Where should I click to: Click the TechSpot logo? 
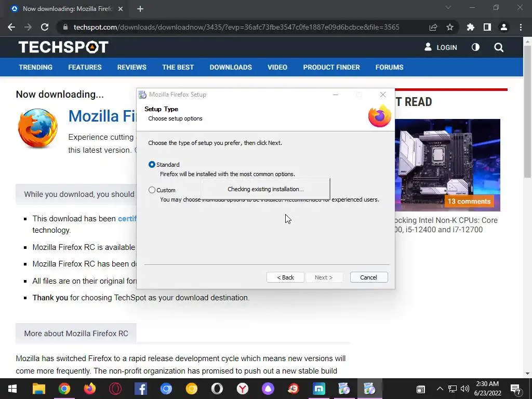click(63, 47)
